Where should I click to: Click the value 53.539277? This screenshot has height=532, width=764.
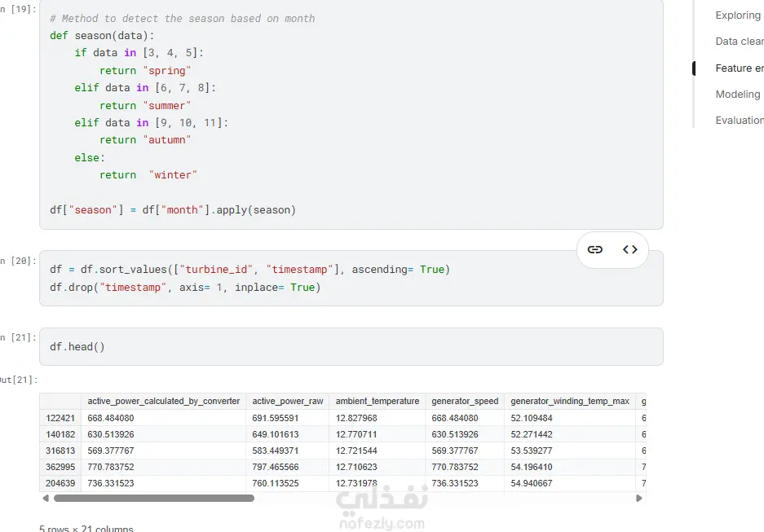pyautogui.click(x=531, y=451)
